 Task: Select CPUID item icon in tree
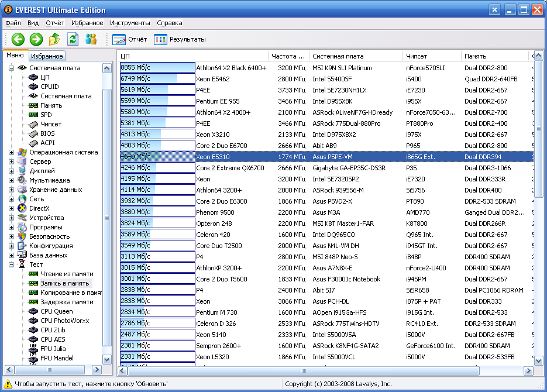point(33,87)
